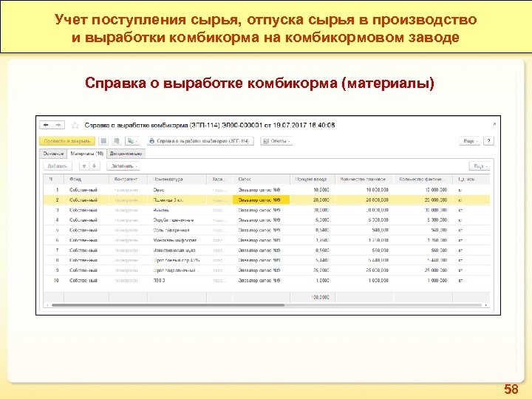Select ПВО 3 cell in row 10

[177, 281]
